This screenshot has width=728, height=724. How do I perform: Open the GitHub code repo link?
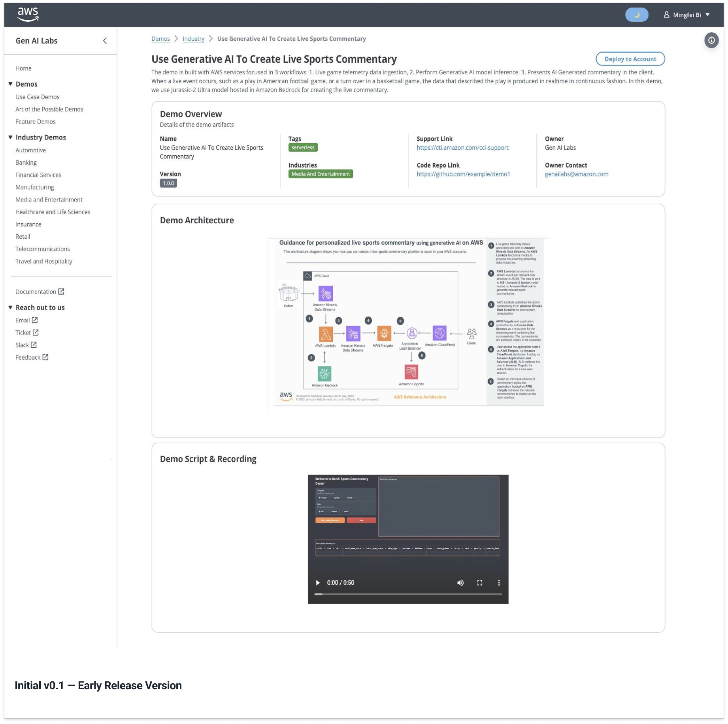coord(463,174)
